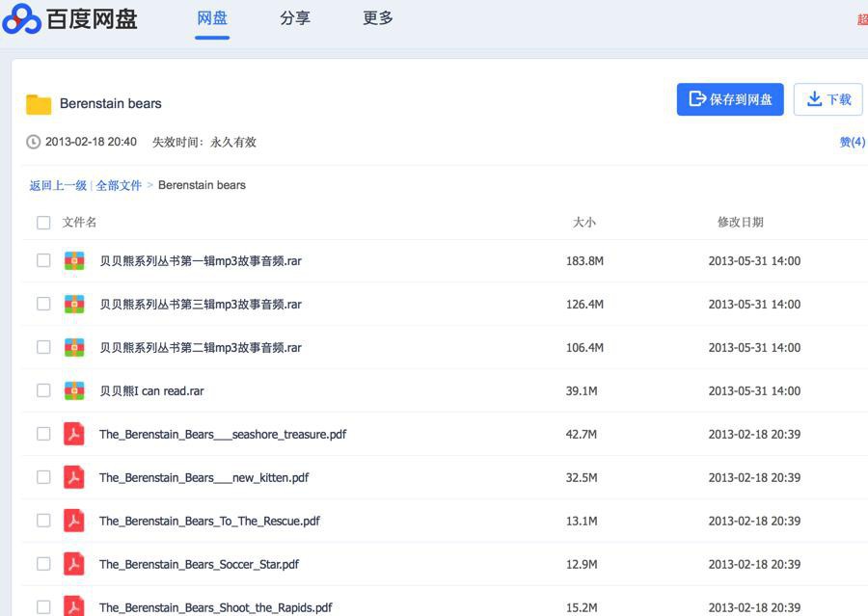Click PDF icon for Soccer_Star file
868x616 pixels.
coord(74,564)
